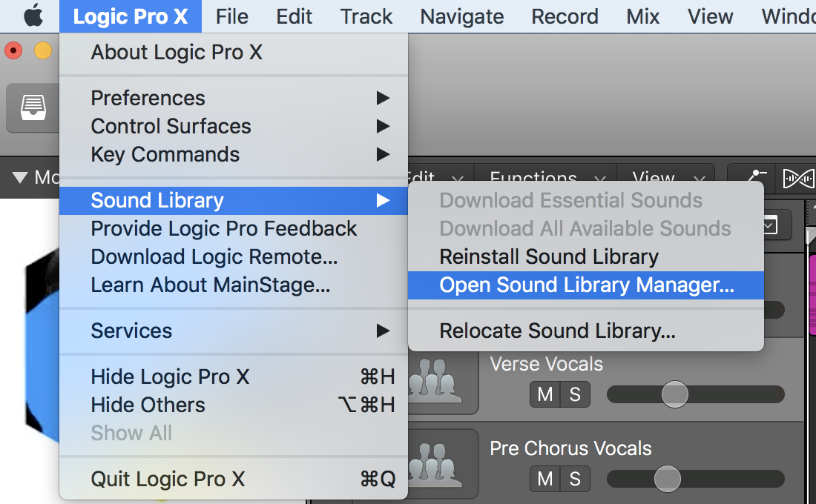Click the Flex Time icon in the toolbar
This screenshot has height=504, width=816.
799,179
